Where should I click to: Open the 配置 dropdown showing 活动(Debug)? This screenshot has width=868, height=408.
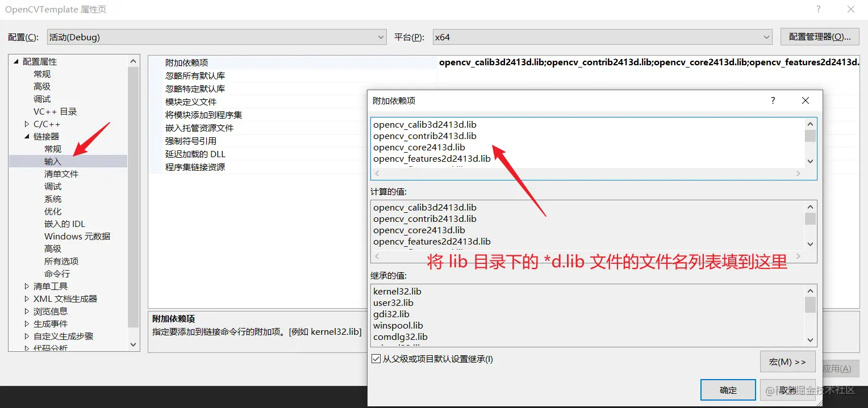click(217, 37)
